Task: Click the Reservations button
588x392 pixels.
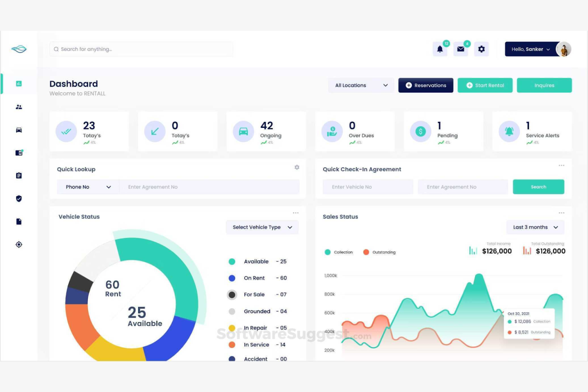Action: tap(426, 85)
